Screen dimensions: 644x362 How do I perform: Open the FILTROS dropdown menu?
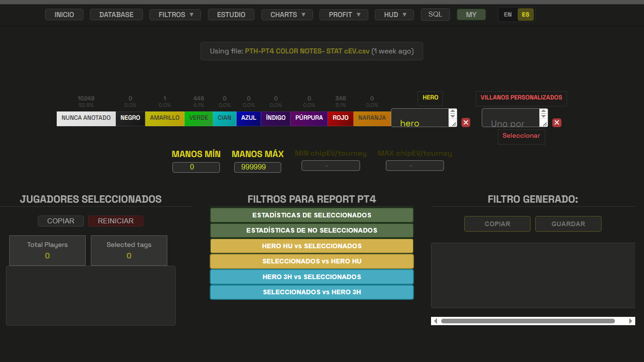click(x=175, y=15)
